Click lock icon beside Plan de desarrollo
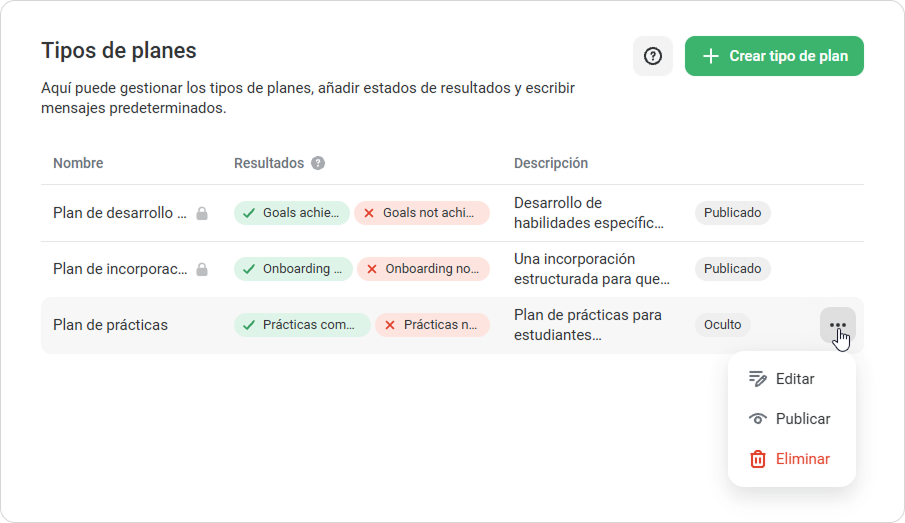Screen dimensions: 905x523 pyautogui.click(x=202, y=214)
